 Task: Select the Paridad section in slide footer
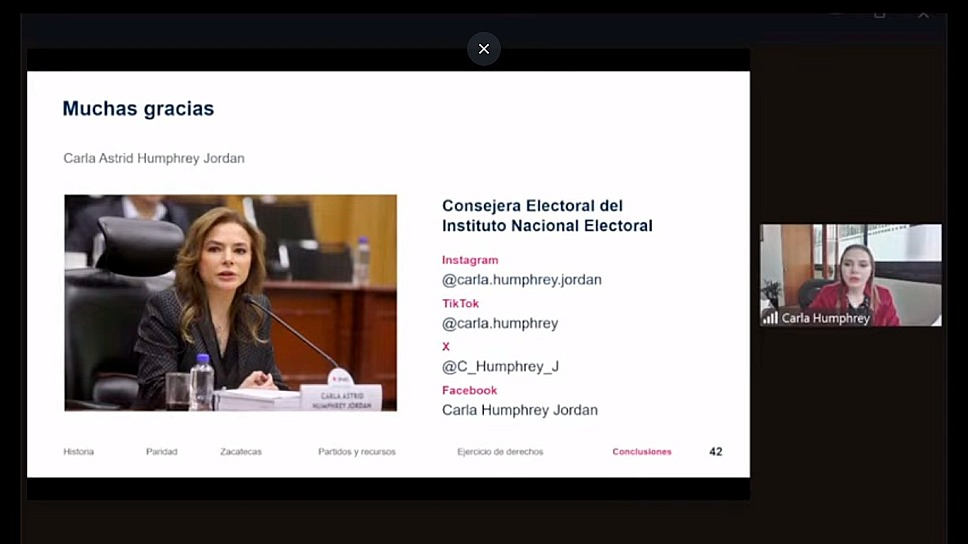(x=162, y=451)
